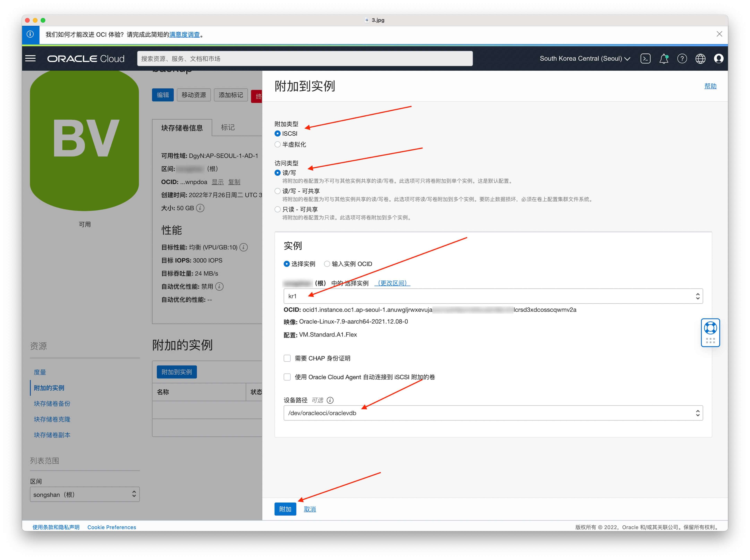Expand the kr1 instance dropdown
Image resolution: width=750 pixels, height=560 pixels.
[x=493, y=296]
